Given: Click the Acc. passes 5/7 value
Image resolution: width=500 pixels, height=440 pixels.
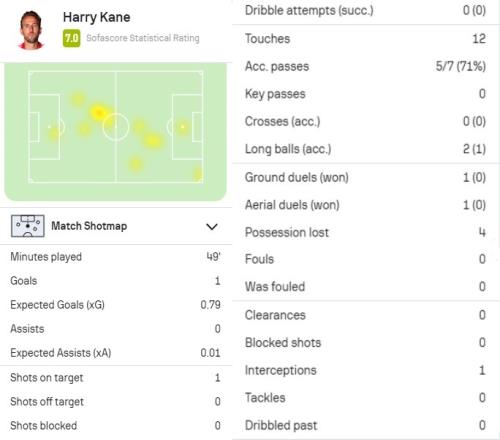Looking at the screenshot, I should click(461, 66).
